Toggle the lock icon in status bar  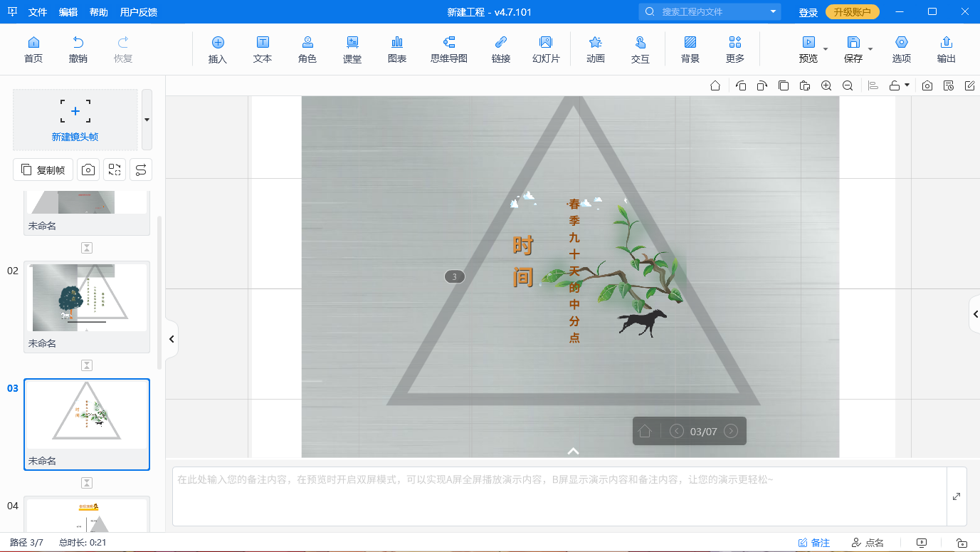[961, 543]
